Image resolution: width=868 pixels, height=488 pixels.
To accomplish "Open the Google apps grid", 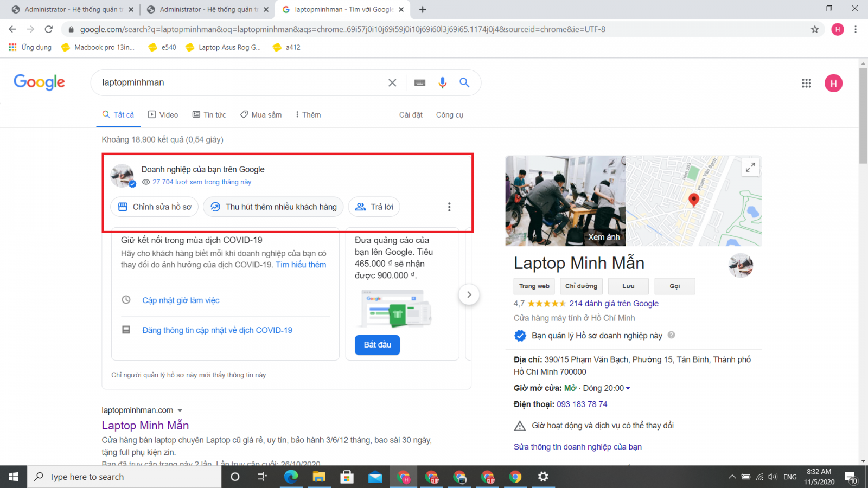I will tap(807, 83).
